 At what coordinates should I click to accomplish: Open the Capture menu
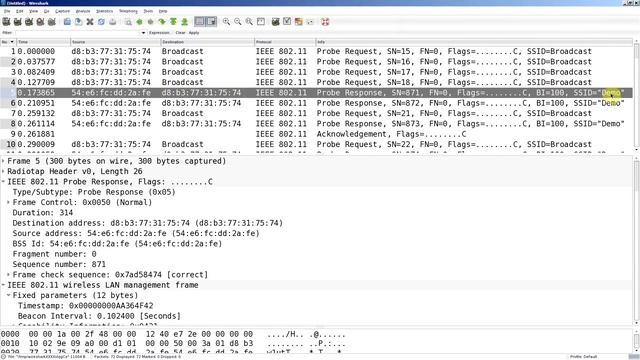click(x=62, y=11)
